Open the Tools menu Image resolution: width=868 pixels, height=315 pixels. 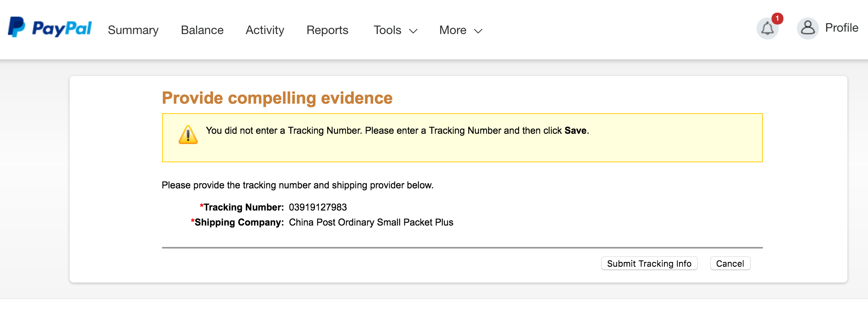coord(395,30)
